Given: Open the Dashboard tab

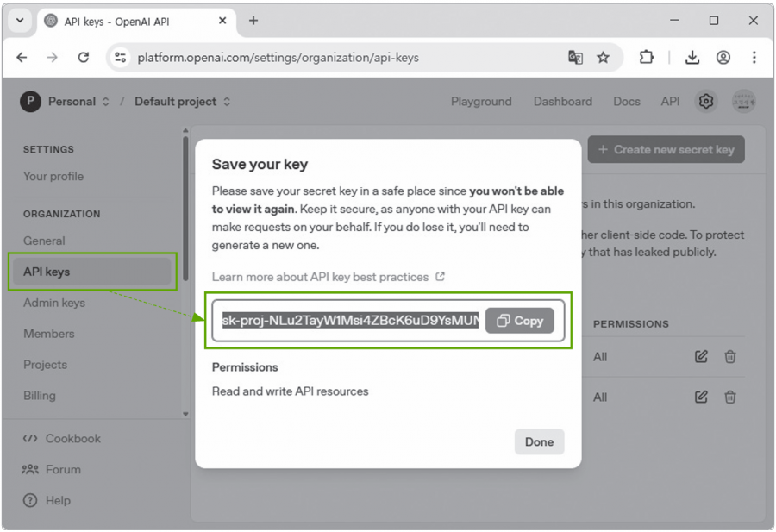Looking at the screenshot, I should [x=563, y=102].
